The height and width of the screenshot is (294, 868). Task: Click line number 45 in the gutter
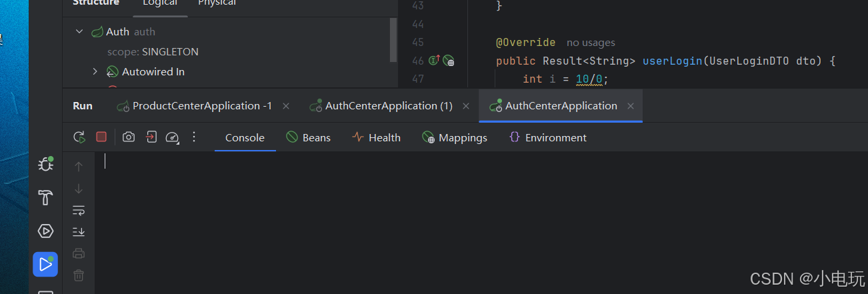coord(417,43)
